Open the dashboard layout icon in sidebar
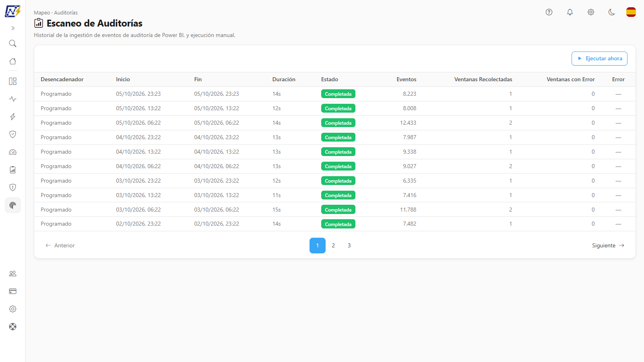 13,81
